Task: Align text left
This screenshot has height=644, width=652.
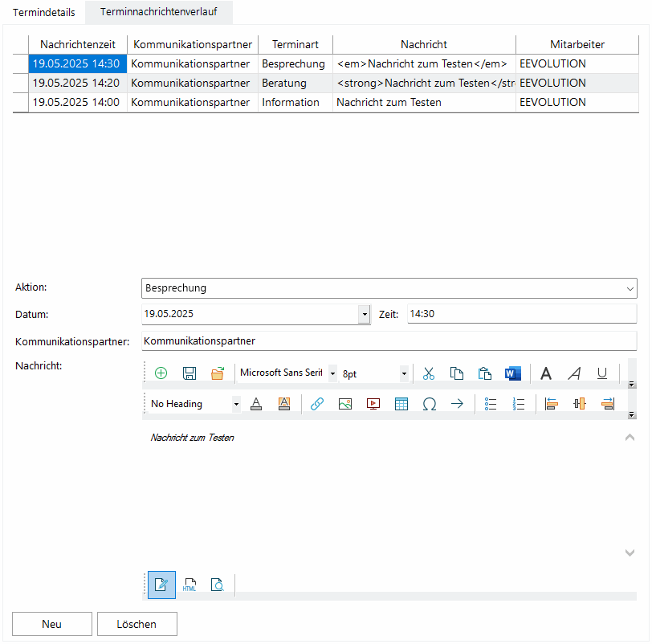Action: [x=551, y=403]
